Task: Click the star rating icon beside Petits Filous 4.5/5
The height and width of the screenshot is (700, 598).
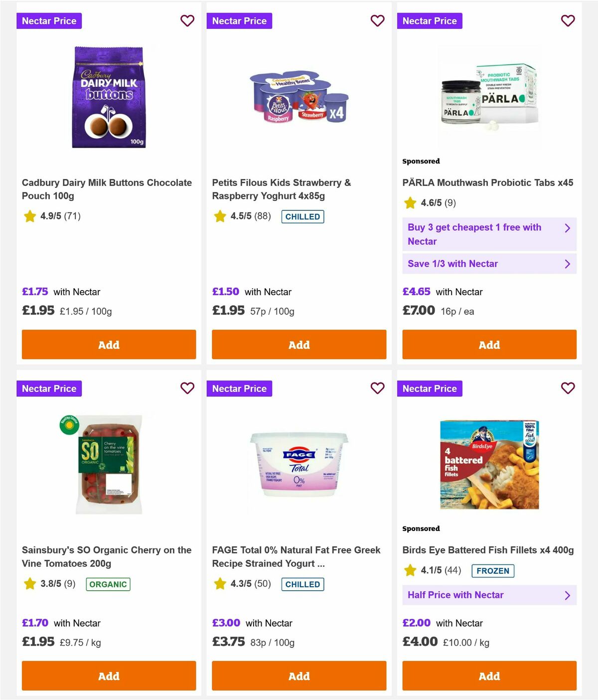Action: tap(220, 216)
